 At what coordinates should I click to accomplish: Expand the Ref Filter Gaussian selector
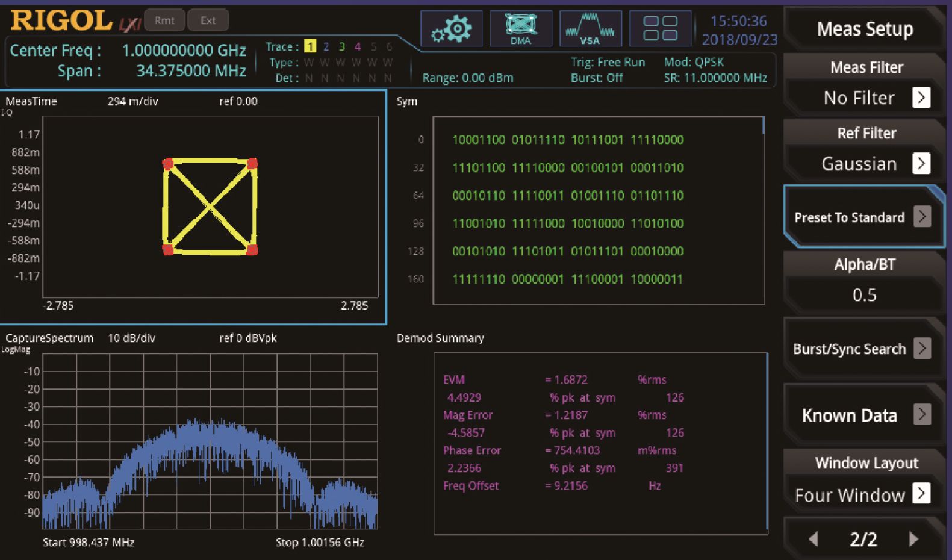921,163
